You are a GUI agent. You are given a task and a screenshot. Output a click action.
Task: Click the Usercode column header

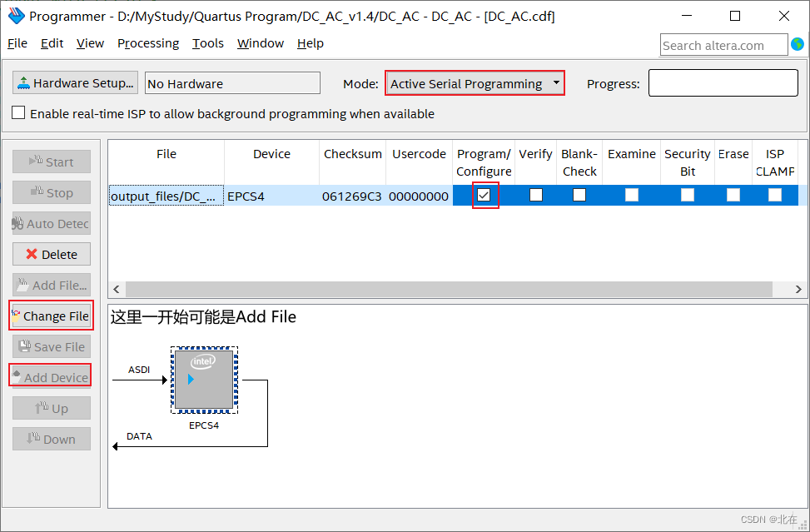419,162
